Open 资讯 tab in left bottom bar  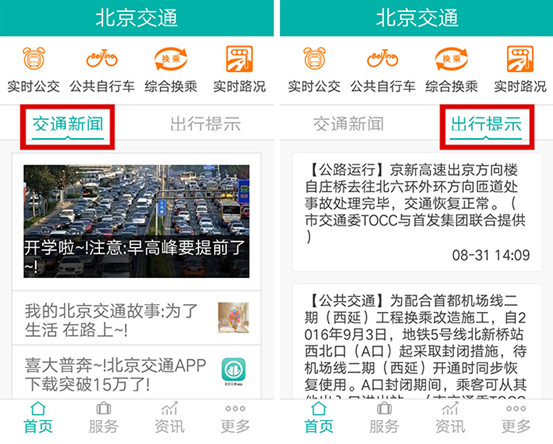[x=170, y=418]
